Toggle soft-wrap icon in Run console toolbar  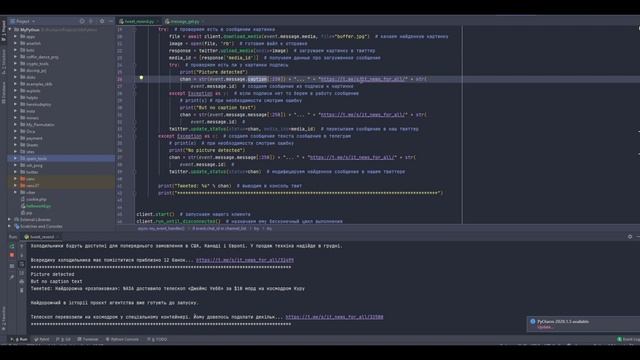coord(22,264)
